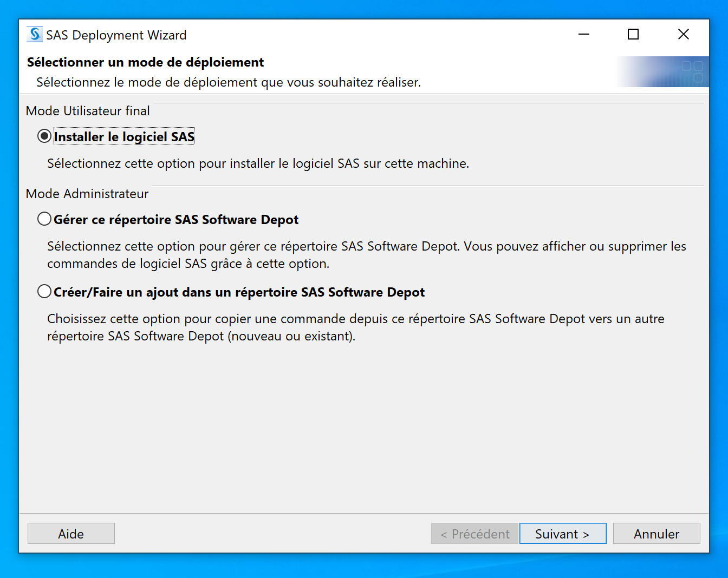The height and width of the screenshot is (578, 728).
Task: Open help with the Aide button
Action: (71, 534)
